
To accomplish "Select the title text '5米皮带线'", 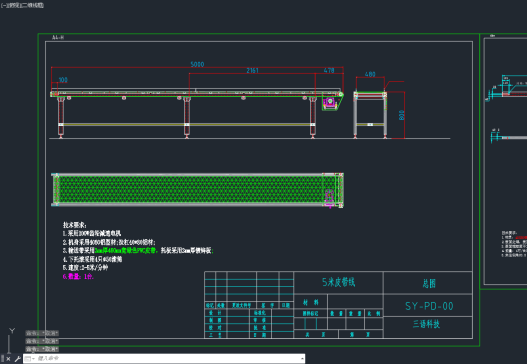I will click(x=338, y=282).
